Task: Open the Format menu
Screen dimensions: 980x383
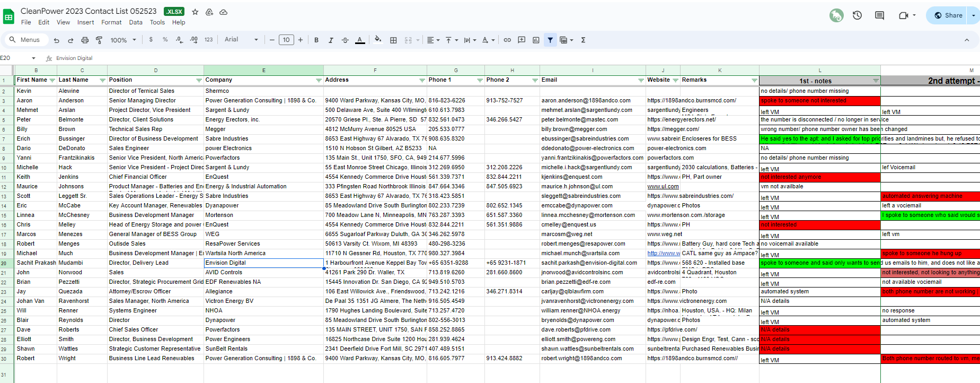Action: click(111, 22)
